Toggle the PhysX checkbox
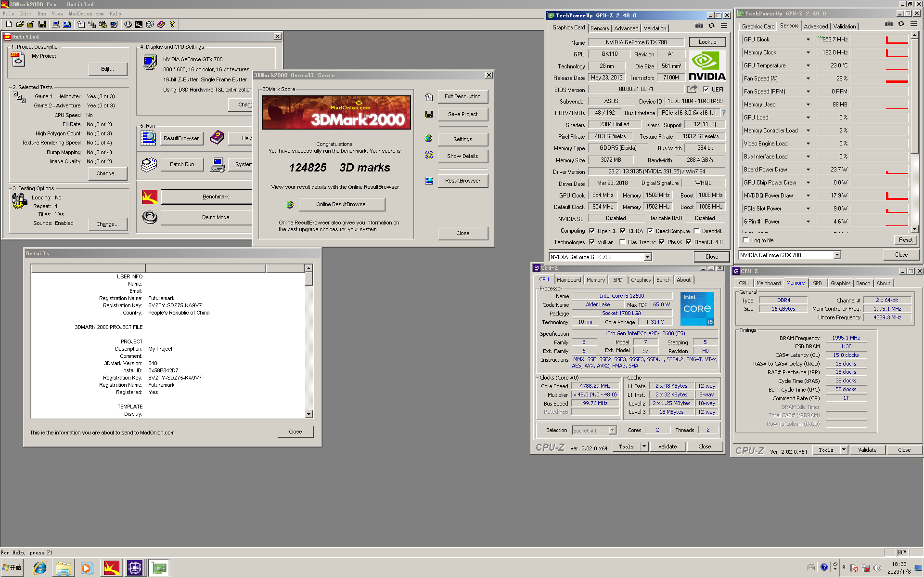This screenshot has width=924, height=578. [x=662, y=242]
